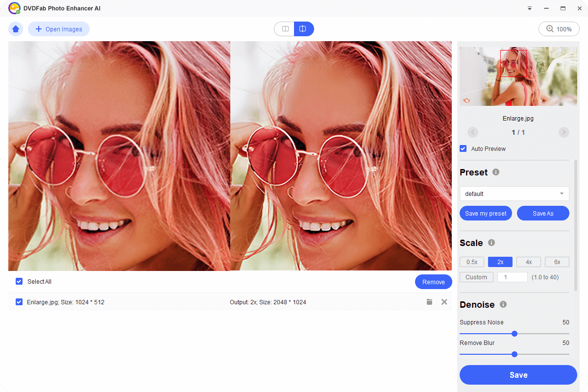Screen dimensions: 588x392
Task: Click the '1 / 1' image counter
Action: [x=518, y=132]
